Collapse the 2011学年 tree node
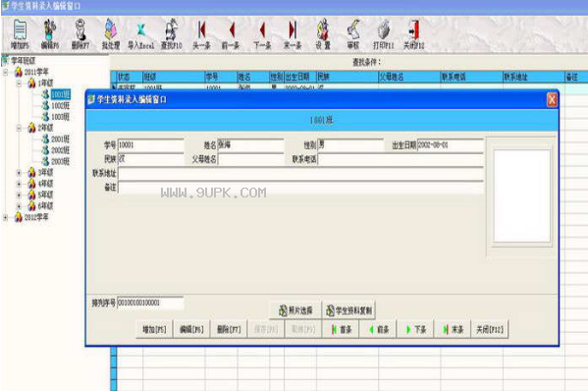 tap(6, 72)
